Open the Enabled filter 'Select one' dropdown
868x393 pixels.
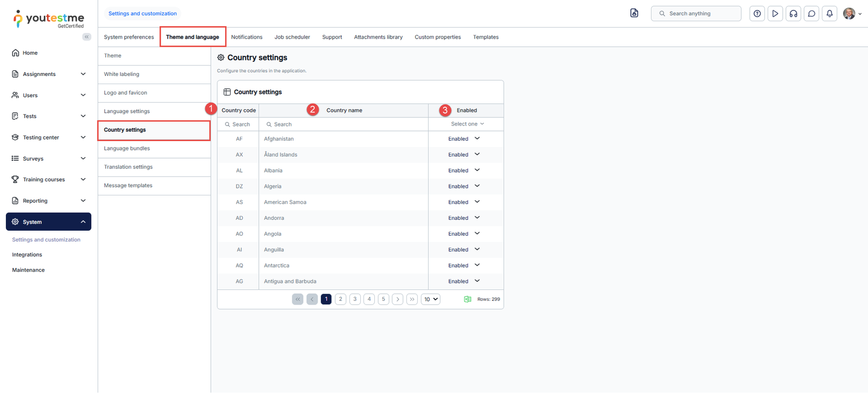pyautogui.click(x=467, y=124)
